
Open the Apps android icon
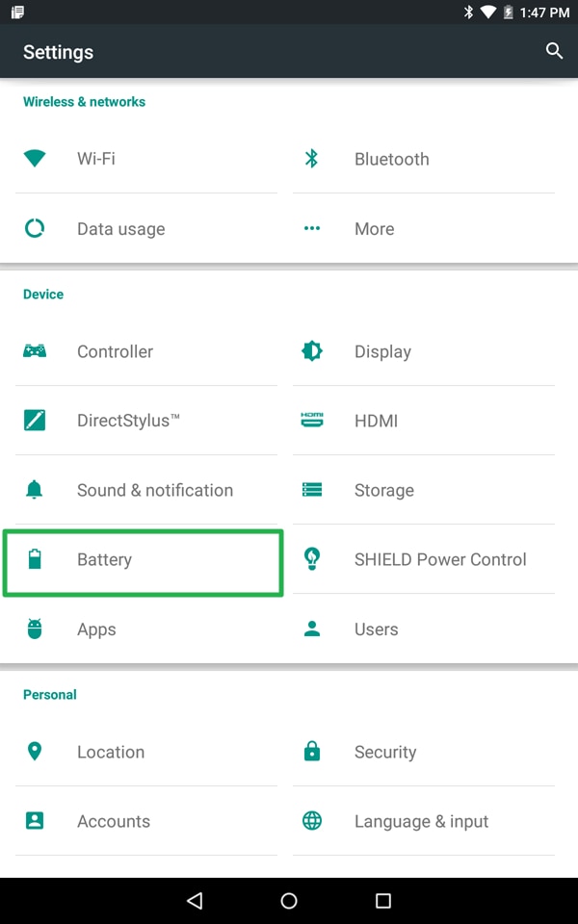tap(35, 629)
